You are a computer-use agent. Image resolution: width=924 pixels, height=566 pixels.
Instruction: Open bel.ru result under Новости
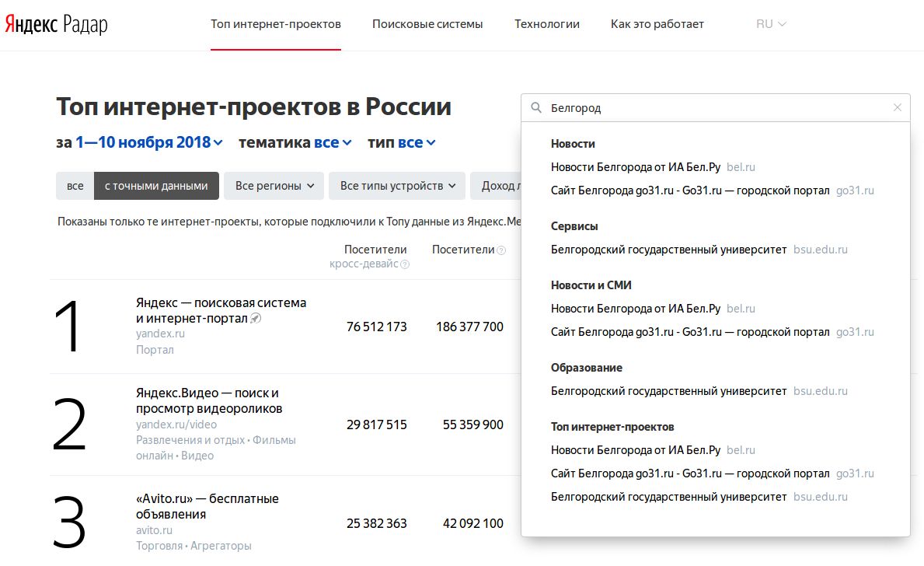[653, 167]
